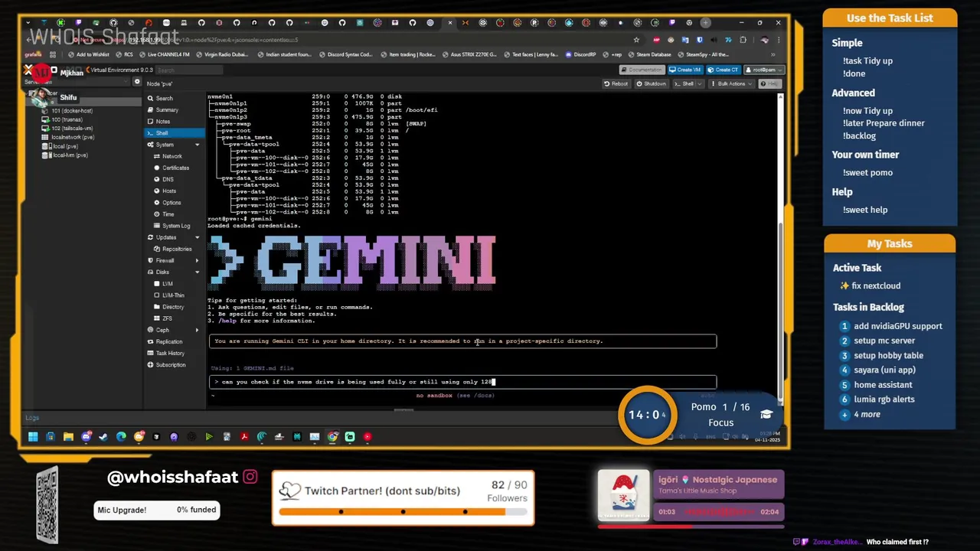Open the Windows Start menu
Image resolution: width=980 pixels, height=551 pixels.
32,437
